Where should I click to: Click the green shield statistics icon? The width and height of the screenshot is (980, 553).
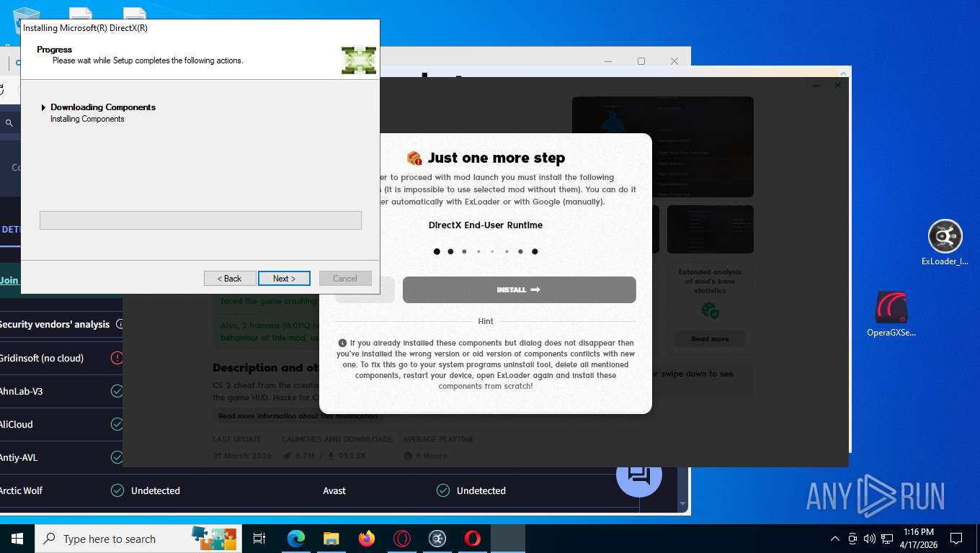pos(710,310)
